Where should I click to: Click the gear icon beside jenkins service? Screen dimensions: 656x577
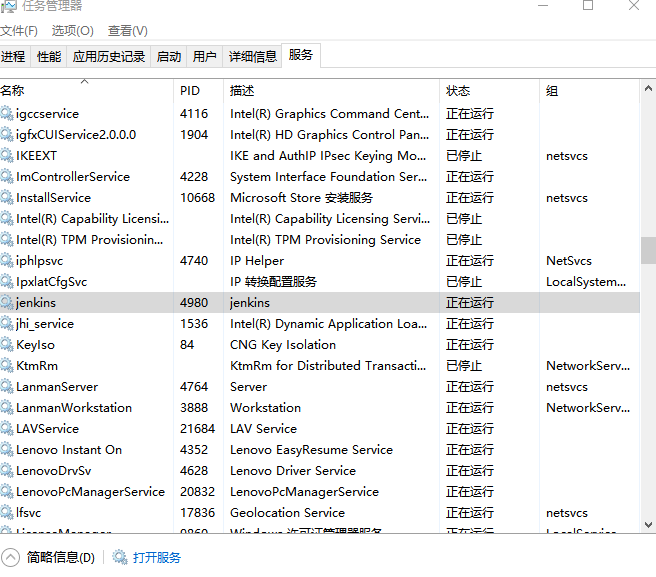click(x=7, y=302)
